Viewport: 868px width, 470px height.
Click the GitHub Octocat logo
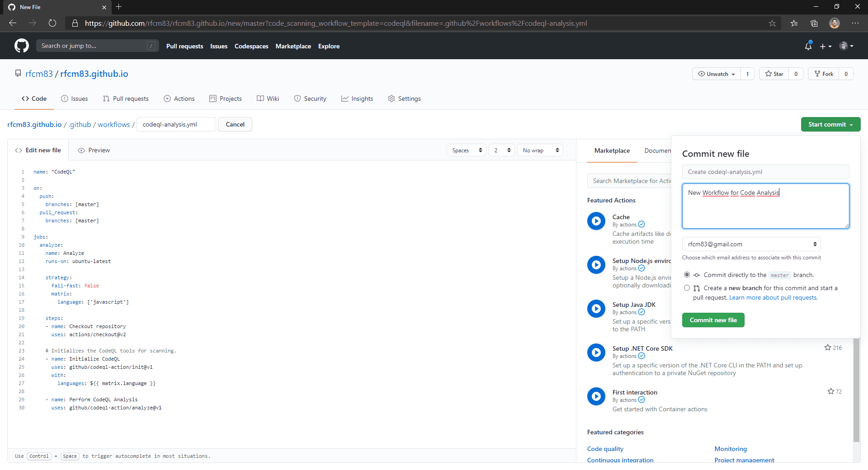pos(21,46)
